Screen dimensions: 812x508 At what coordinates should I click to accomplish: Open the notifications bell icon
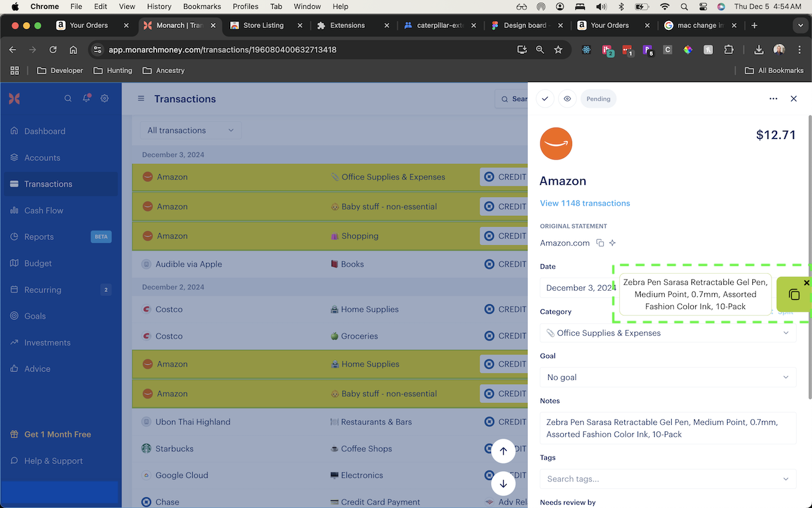[x=86, y=98]
